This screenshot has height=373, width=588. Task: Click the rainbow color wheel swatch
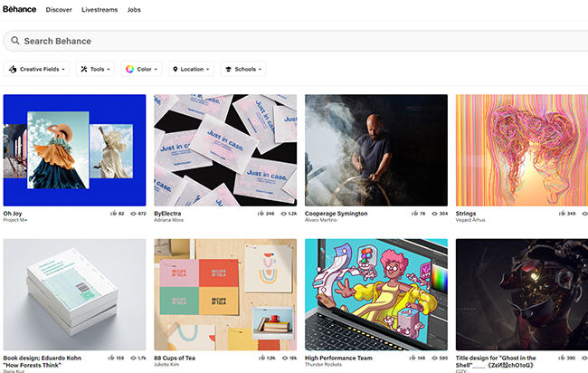click(129, 69)
